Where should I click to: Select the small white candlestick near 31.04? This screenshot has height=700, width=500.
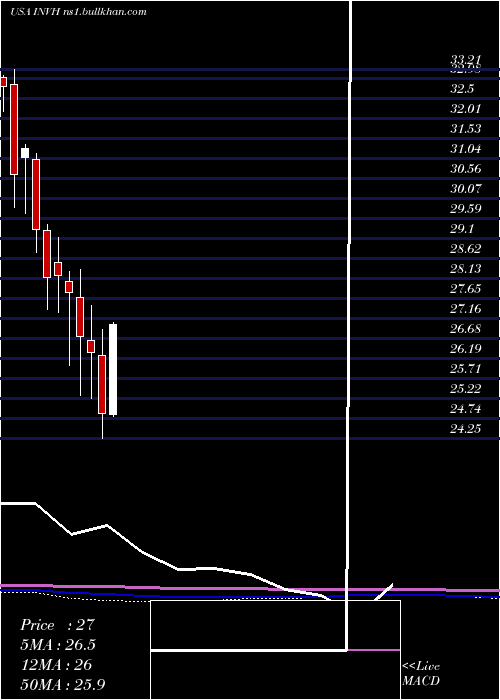[25, 152]
